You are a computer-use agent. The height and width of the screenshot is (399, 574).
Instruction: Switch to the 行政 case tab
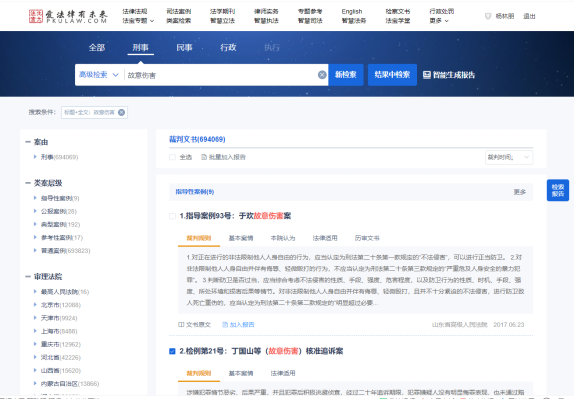point(228,48)
